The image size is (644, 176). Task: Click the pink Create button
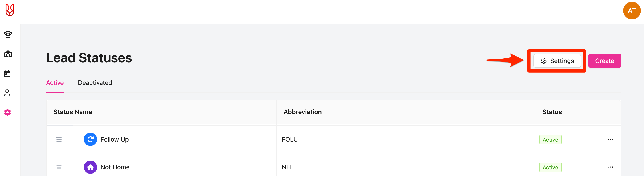pos(604,61)
